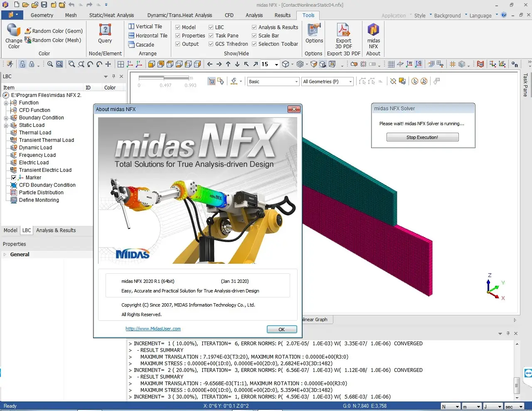Apply Random Color (Mesh)
The width and height of the screenshot is (532, 411).
coord(53,40)
